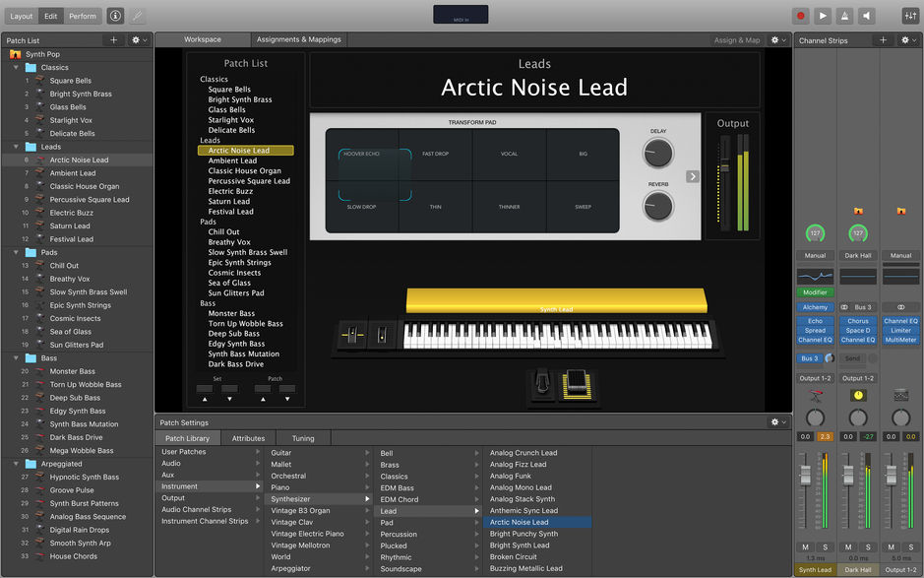This screenshot has height=578, width=924.
Task: Switch to Perform mode
Action: pos(83,16)
